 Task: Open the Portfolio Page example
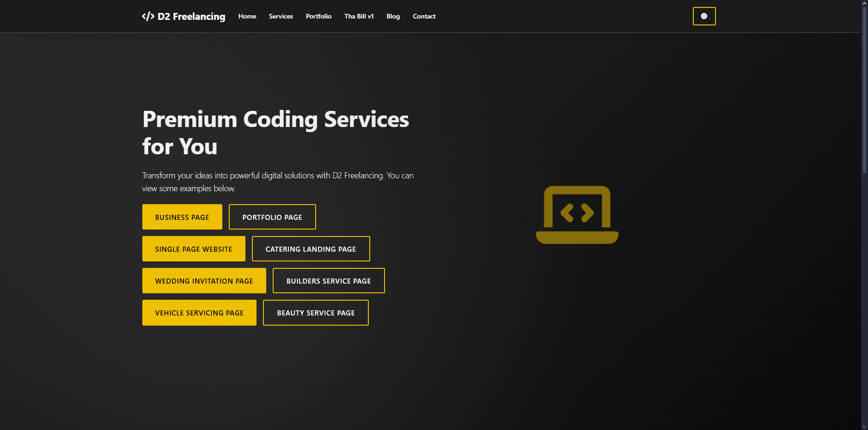coord(272,217)
